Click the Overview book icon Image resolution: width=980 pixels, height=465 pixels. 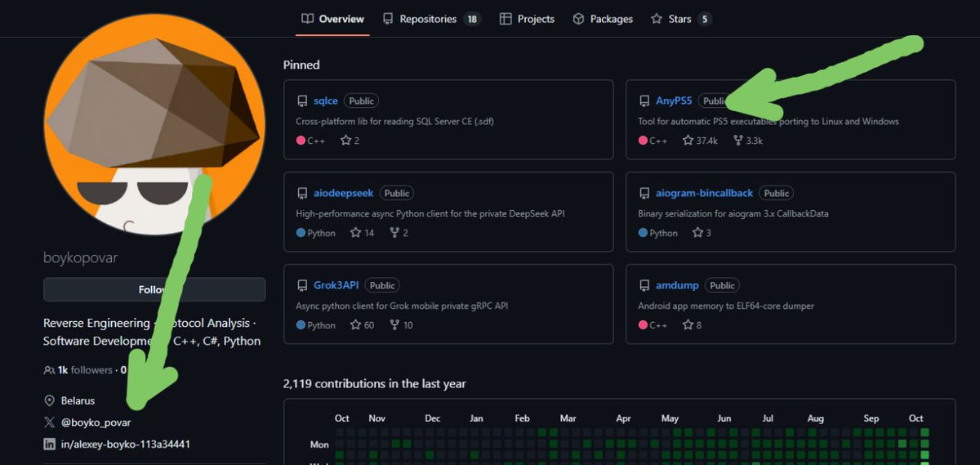(x=307, y=19)
